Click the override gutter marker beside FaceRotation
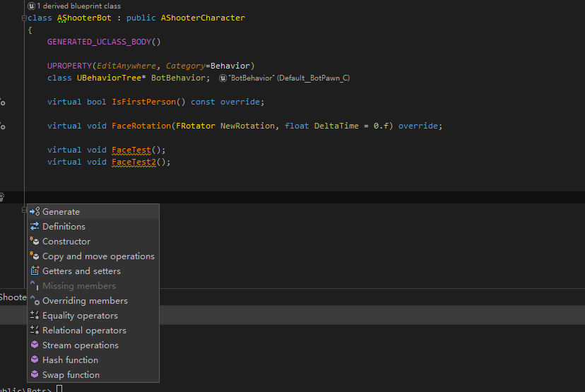 tap(2, 126)
